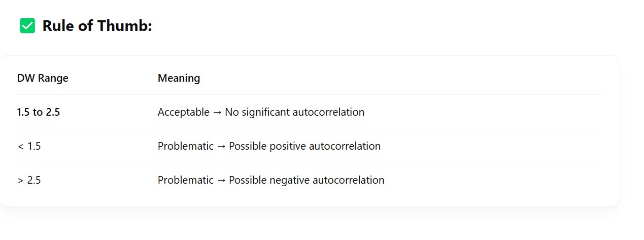This screenshot has height=240, width=644.
Task: Click the word Acceptable in first row
Action: coord(183,112)
